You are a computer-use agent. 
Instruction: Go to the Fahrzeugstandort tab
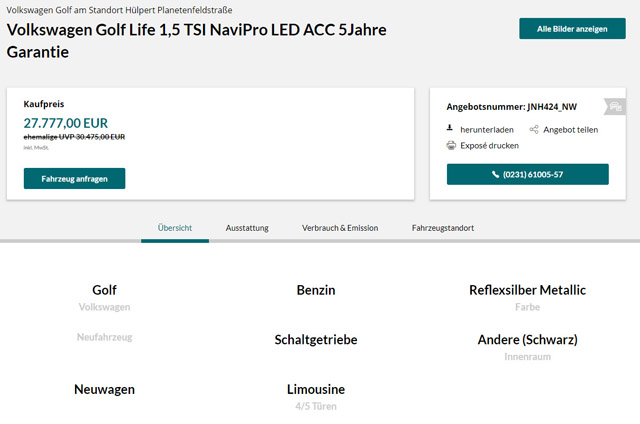(x=443, y=228)
